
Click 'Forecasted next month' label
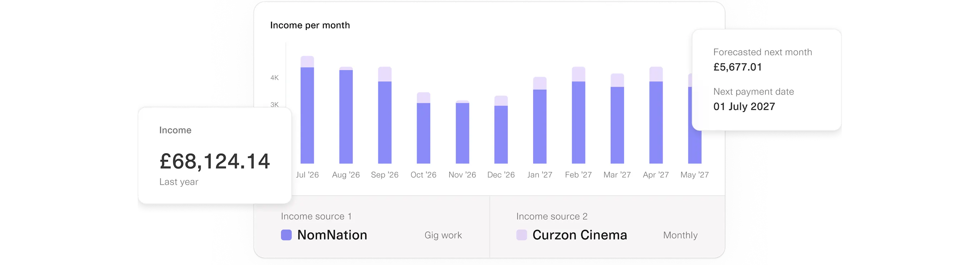(762, 52)
